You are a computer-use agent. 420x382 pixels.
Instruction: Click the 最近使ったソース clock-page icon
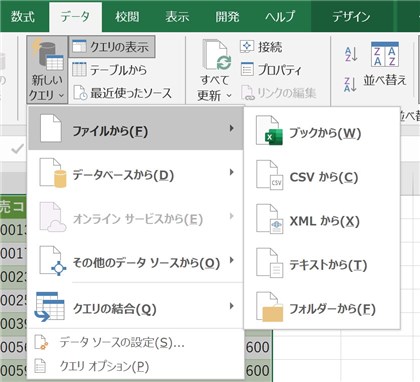click(80, 93)
